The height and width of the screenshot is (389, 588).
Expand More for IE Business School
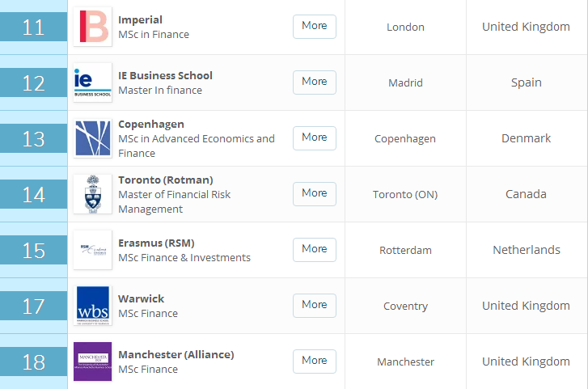(314, 82)
